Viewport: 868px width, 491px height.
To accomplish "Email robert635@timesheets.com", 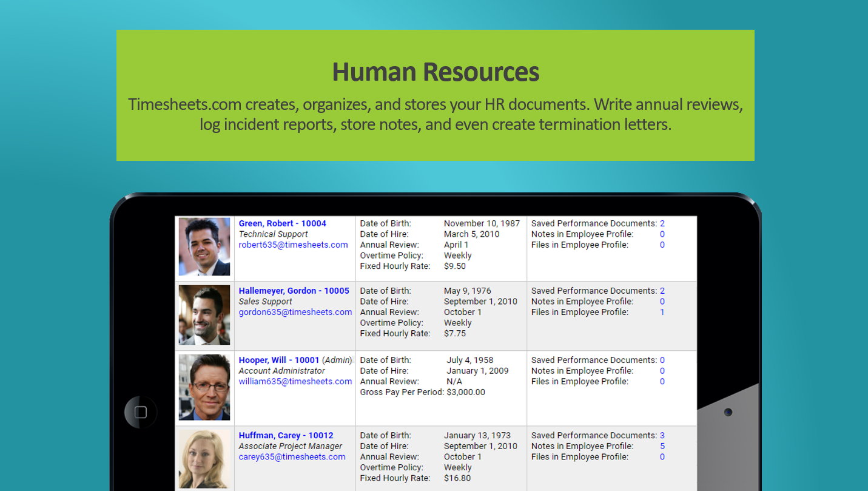I will tap(292, 245).
